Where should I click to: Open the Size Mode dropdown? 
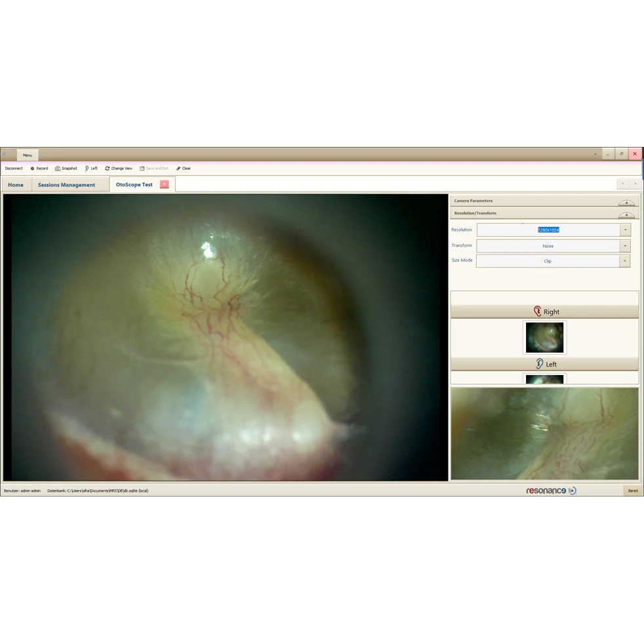[625, 261]
